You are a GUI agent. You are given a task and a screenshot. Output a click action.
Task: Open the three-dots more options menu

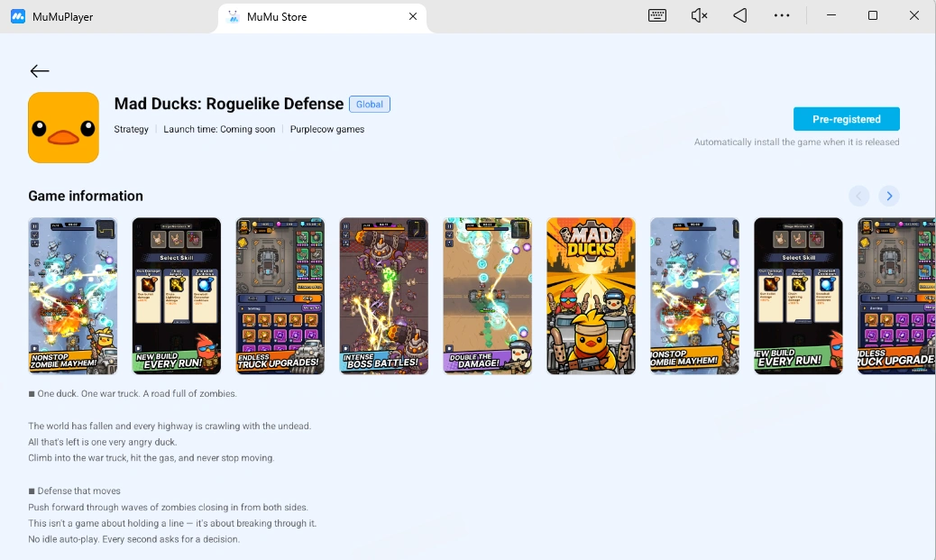(x=782, y=15)
